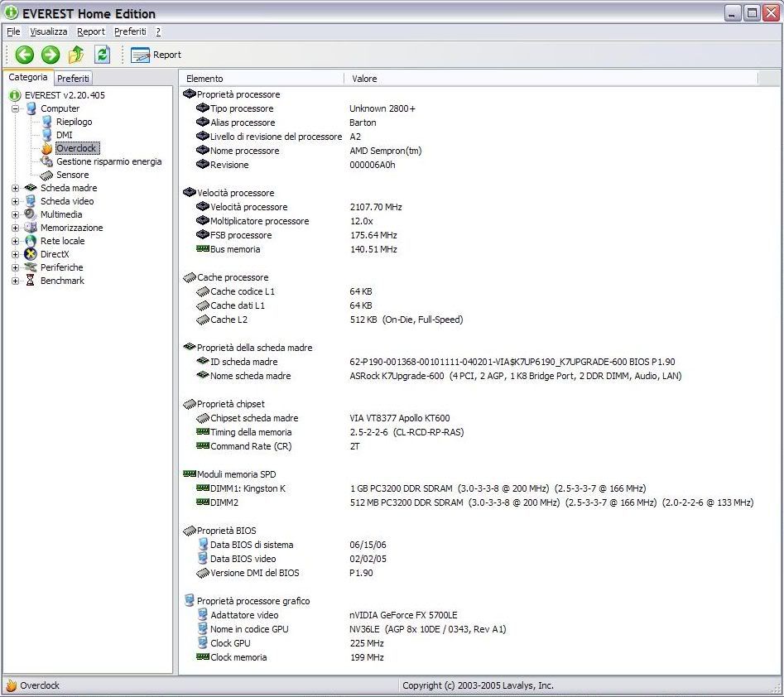Click the Lavalys copyright text in status bar
Screen dimensions: 784x697
478,685
